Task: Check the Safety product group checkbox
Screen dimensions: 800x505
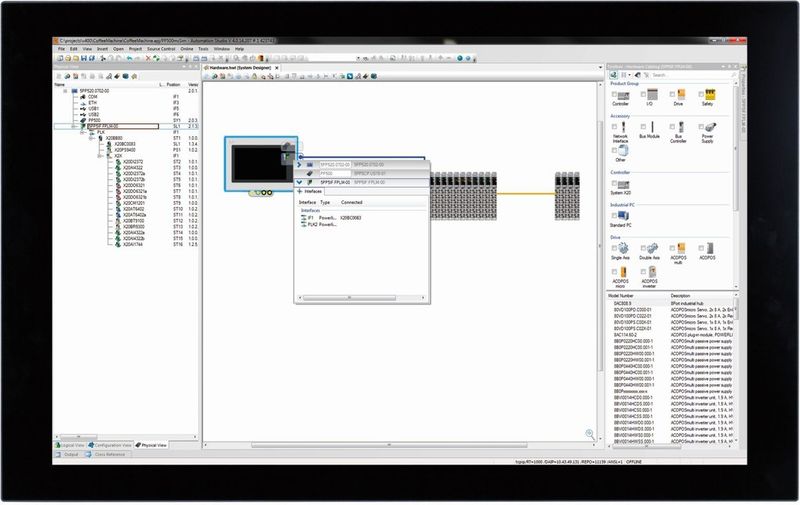Action: coord(701,95)
